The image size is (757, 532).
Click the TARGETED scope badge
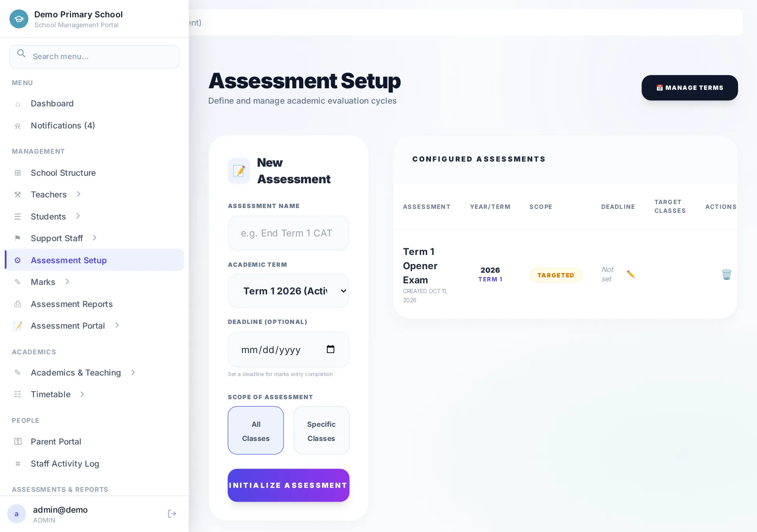tap(556, 275)
